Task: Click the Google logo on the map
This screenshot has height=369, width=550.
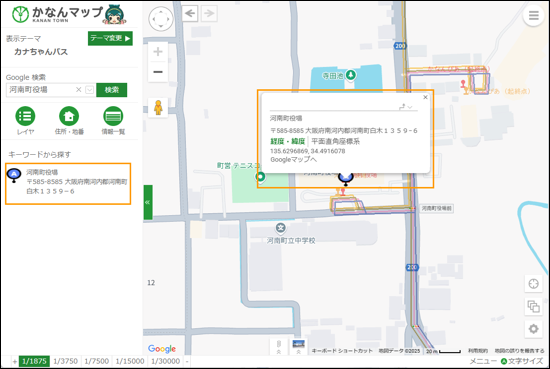Action: click(x=162, y=348)
